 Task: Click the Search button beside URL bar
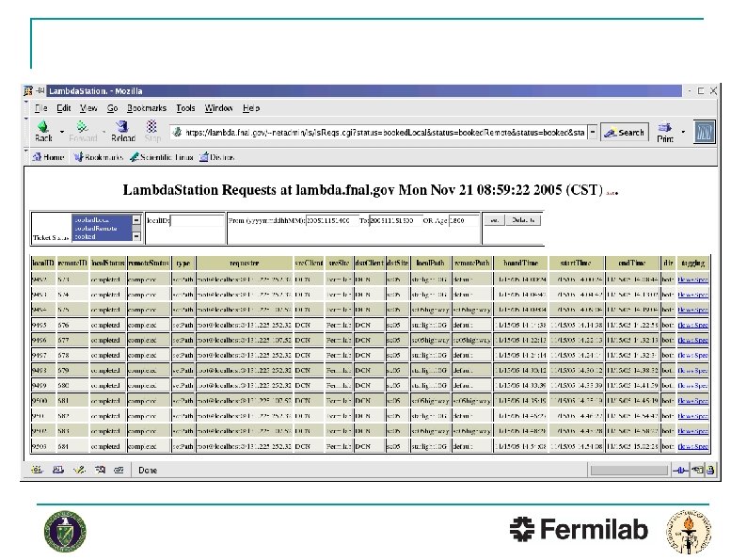click(625, 133)
